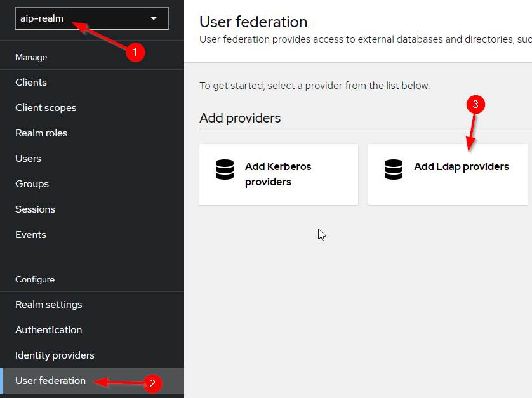This screenshot has width=532, height=398.
Task: Select Add Kerberos providers card
Action: click(278, 174)
